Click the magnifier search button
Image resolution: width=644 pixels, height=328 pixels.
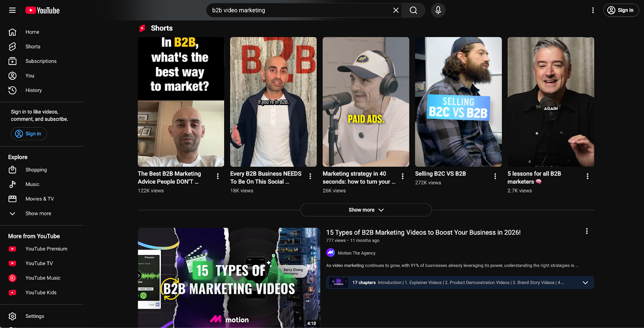pos(413,10)
